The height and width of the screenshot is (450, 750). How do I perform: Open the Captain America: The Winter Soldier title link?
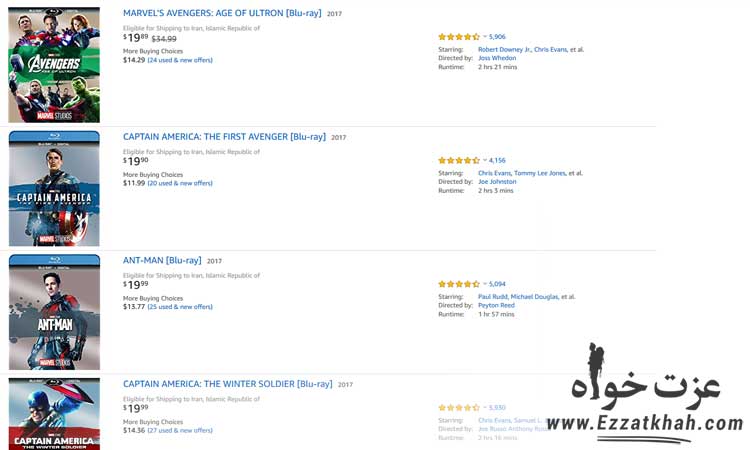pos(227,383)
